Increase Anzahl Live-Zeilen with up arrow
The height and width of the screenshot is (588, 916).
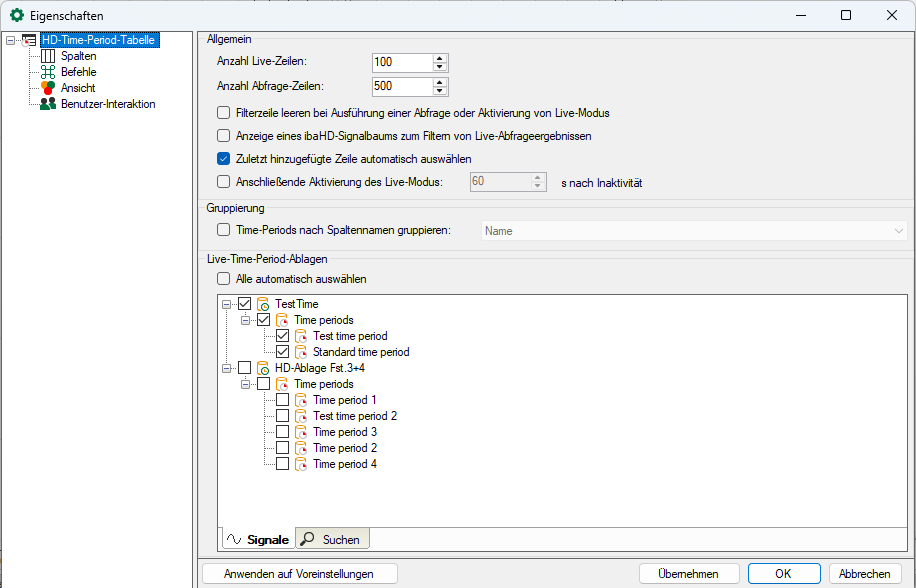[x=440, y=58]
